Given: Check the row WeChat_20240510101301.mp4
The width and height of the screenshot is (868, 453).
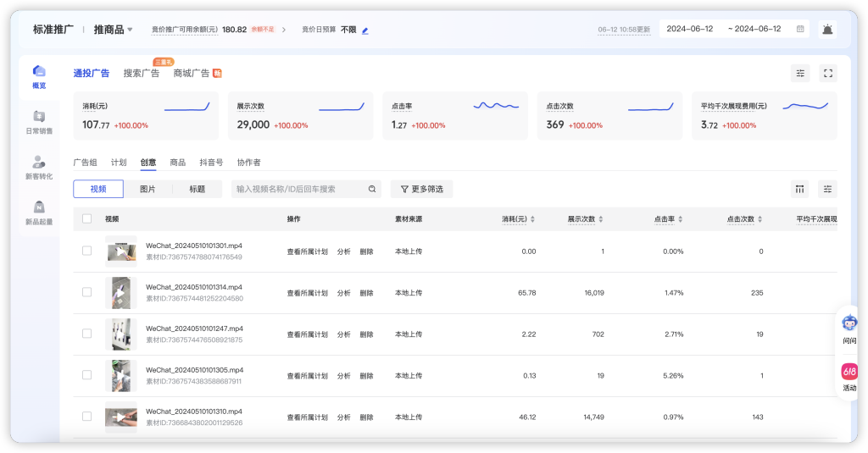Looking at the screenshot, I should [87, 251].
